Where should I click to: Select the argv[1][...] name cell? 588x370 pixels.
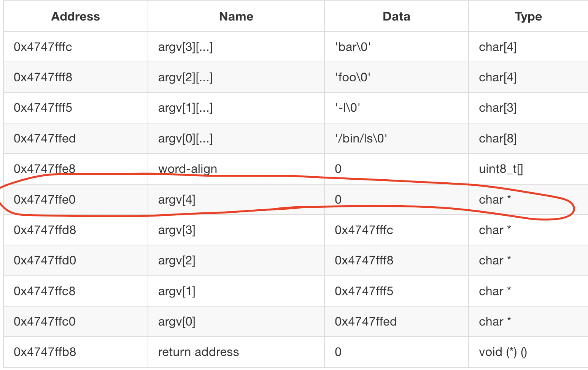[x=236, y=108]
